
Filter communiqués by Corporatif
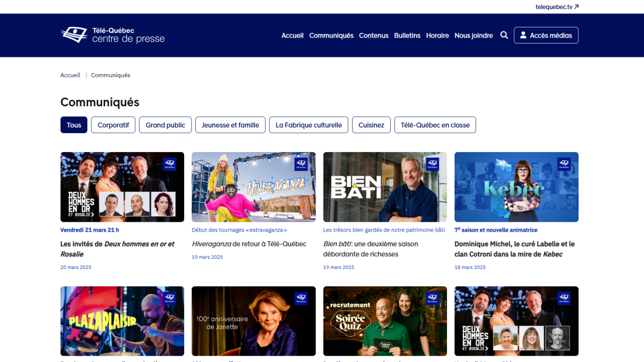(x=113, y=125)
